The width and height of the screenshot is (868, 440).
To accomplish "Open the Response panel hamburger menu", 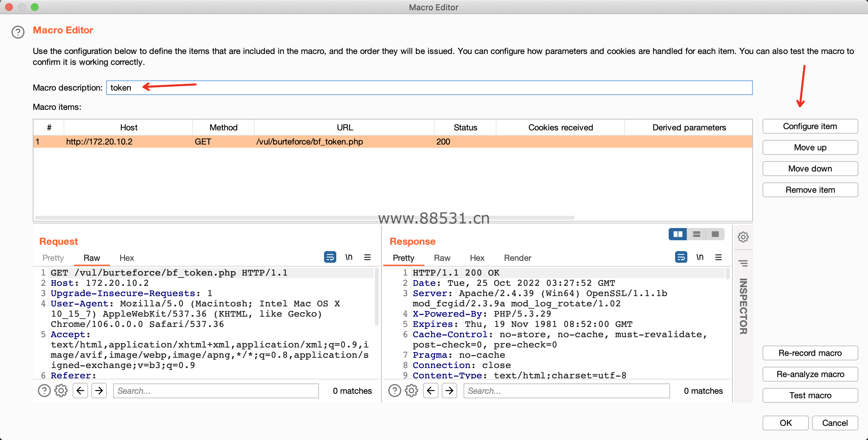I will (x=719, y=257).
